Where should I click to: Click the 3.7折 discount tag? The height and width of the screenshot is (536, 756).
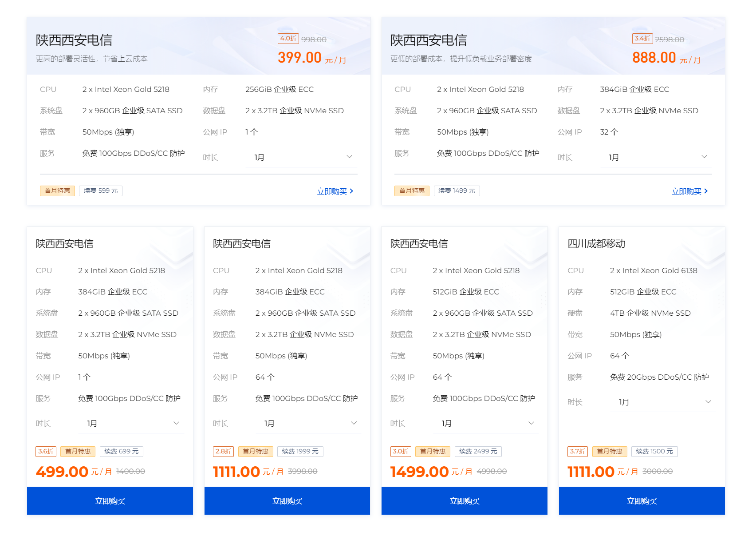577,451
